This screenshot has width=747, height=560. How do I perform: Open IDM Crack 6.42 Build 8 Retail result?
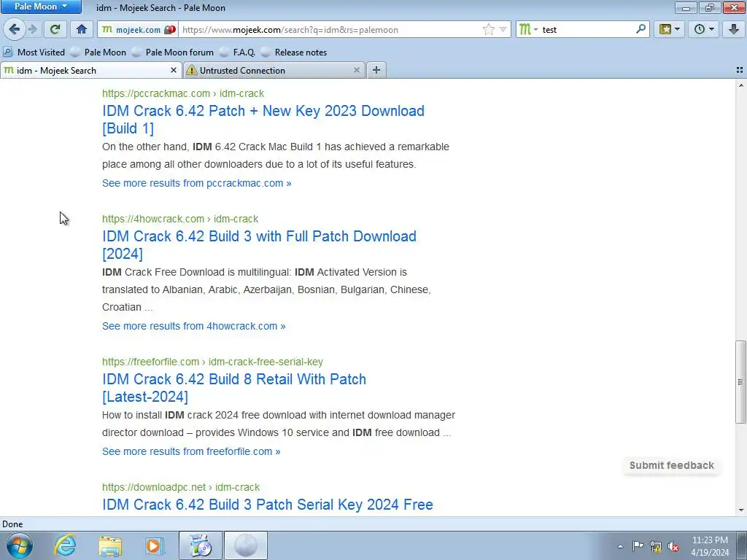click(x=234, y=388)
